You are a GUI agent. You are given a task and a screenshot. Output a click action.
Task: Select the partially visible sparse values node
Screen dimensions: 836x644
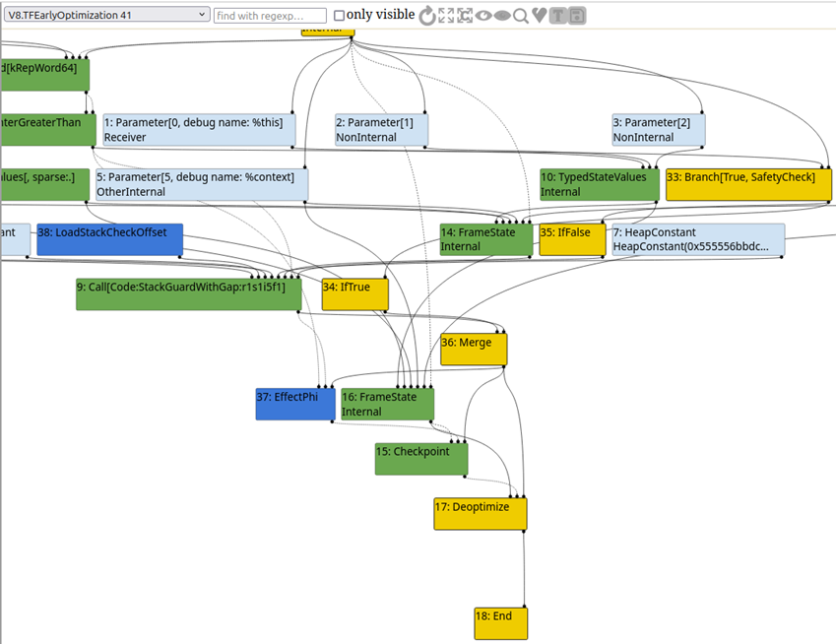pos(44,184)
